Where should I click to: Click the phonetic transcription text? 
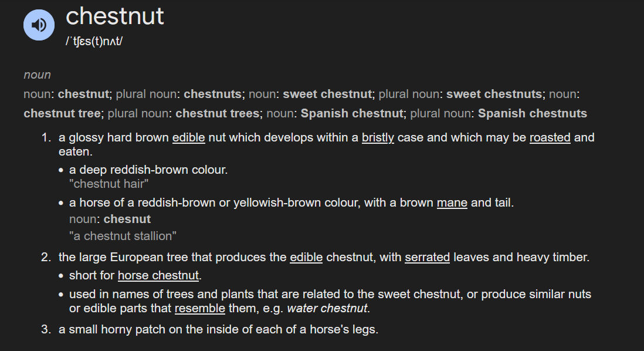point(94,41)
